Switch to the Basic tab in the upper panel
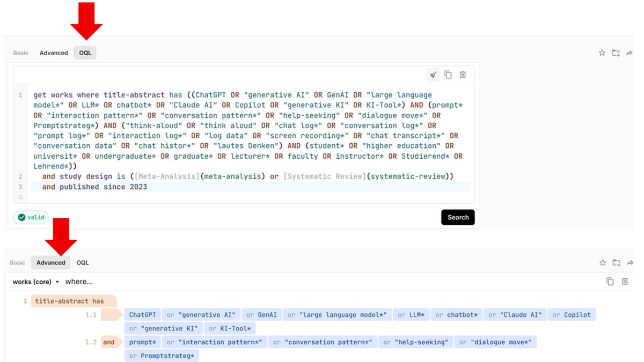The image size is (644, 362). coord(20,53)
